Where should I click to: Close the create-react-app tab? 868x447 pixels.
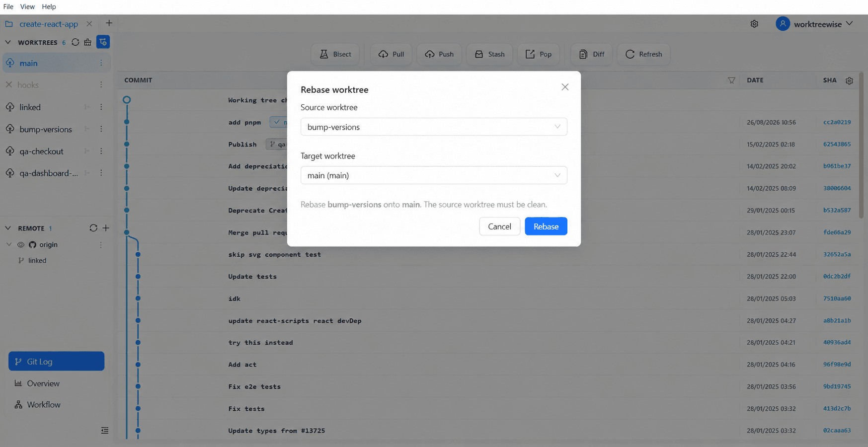(x=89, y=24)
